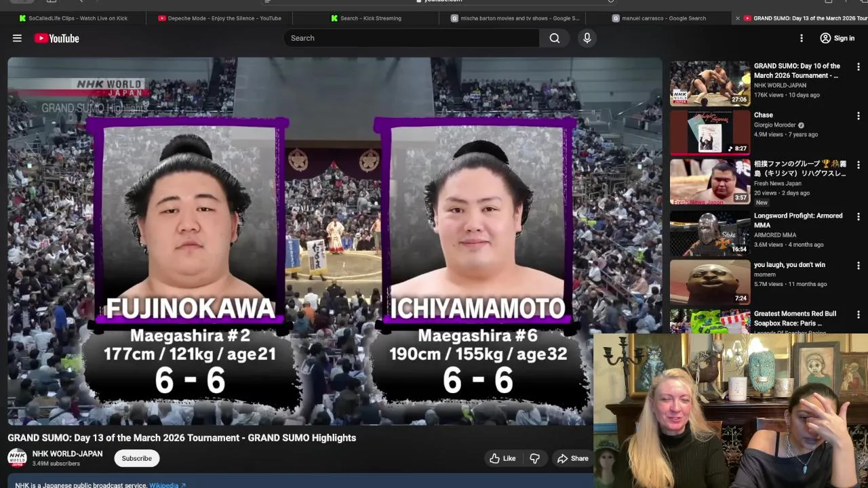Open 'you laugh, you don't win' thumbnail
This screenshot has height=488, width=868.
(710, 282)
